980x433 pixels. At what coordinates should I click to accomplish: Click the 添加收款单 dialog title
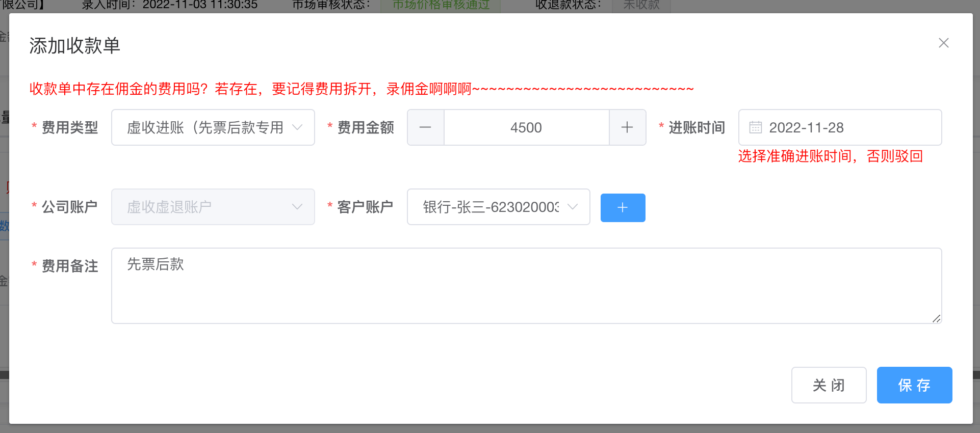(x=75, y=46)
